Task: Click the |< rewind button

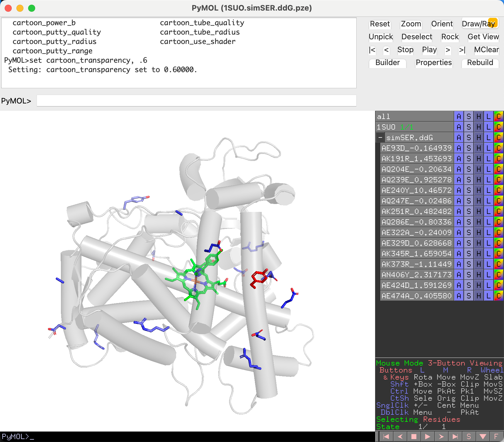Action: pyautogui.click(x=372, y=50)
